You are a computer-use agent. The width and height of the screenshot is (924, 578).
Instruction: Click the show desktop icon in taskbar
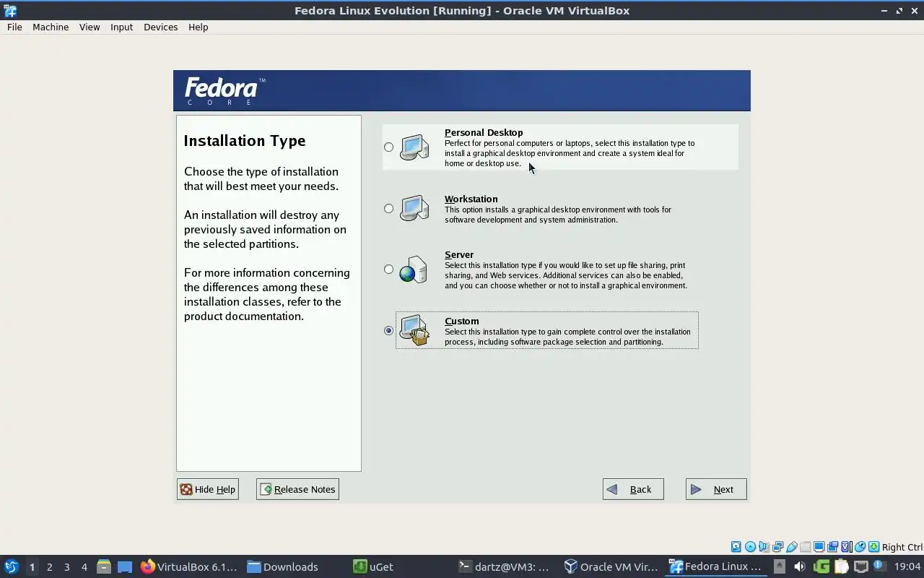point(124,566)
